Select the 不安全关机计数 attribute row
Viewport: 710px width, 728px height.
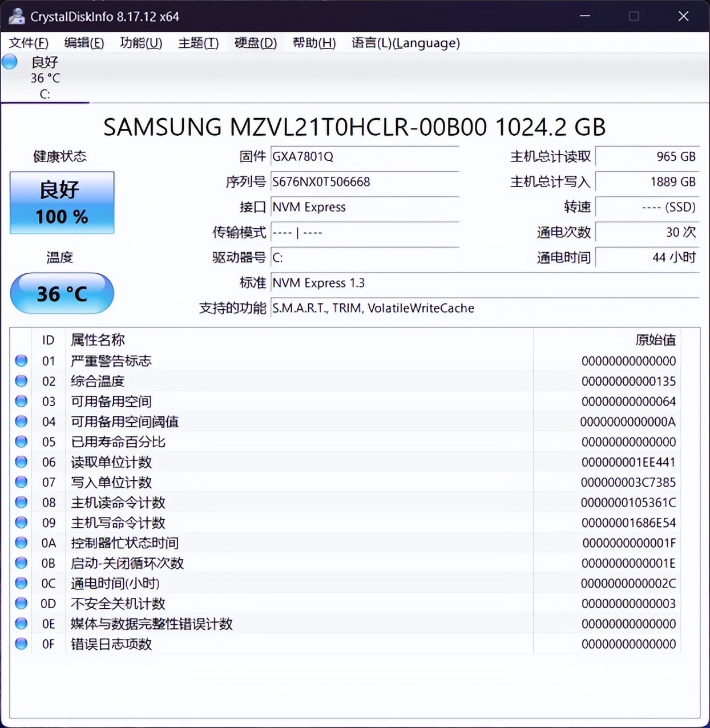345,603
